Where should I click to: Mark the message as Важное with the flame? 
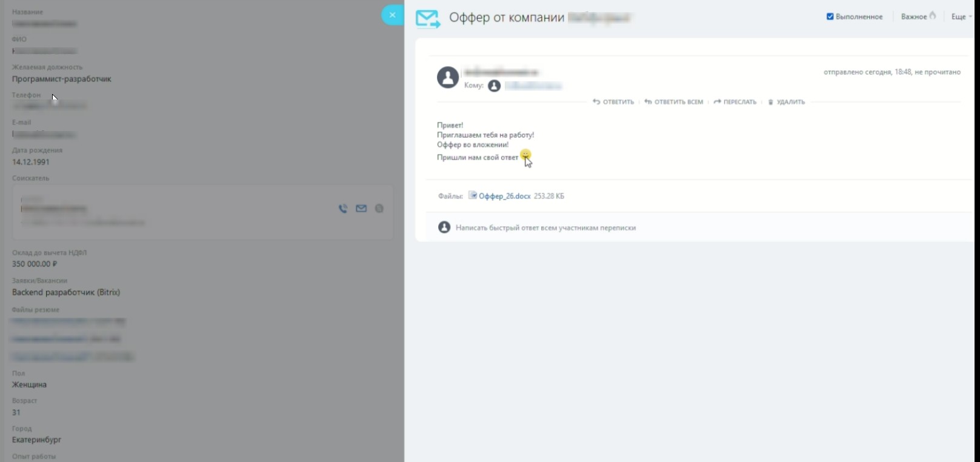point(918,16)
